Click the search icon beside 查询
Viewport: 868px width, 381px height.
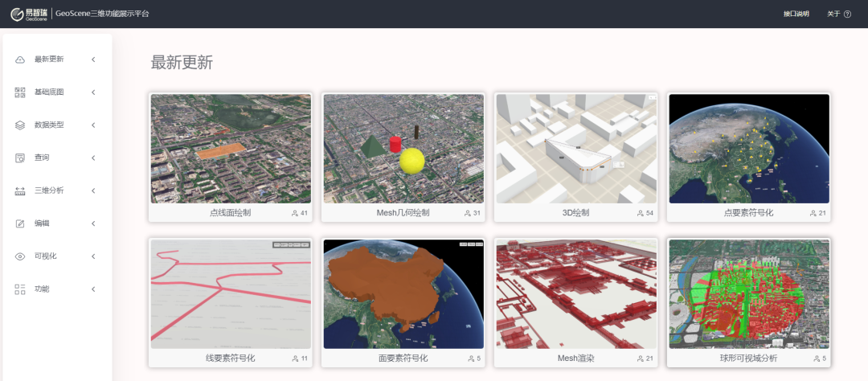(20, 158)
